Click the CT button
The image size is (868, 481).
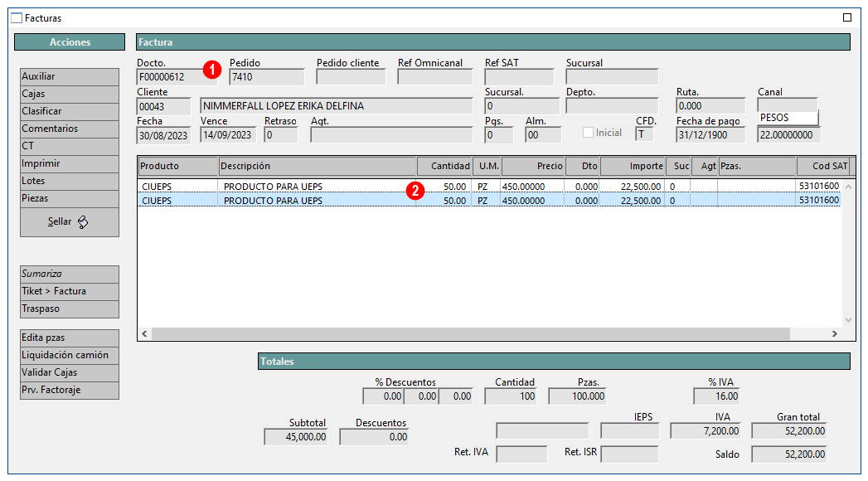[69, 146]
